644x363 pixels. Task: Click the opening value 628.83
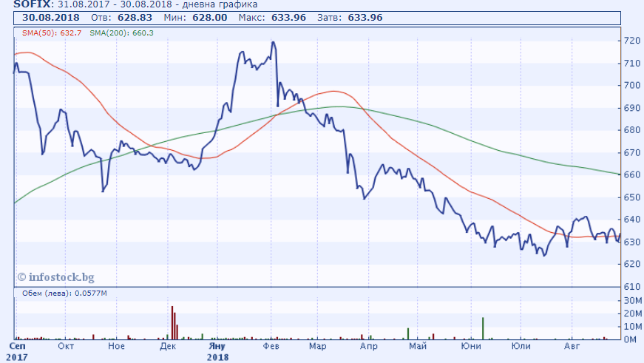click(x=135, y=18)
